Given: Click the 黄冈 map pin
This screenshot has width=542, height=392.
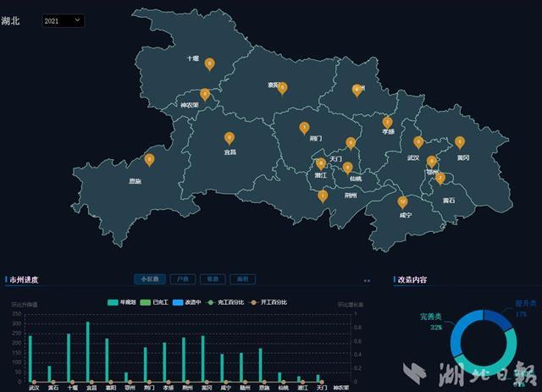Looking at the screenshot, I should [460, 142].
